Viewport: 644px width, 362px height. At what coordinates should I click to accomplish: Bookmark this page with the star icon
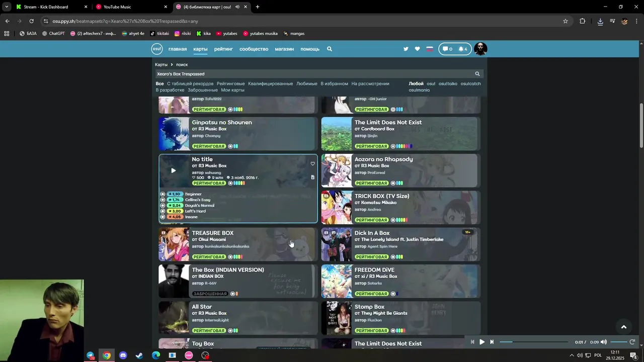[x=566, y=21]
